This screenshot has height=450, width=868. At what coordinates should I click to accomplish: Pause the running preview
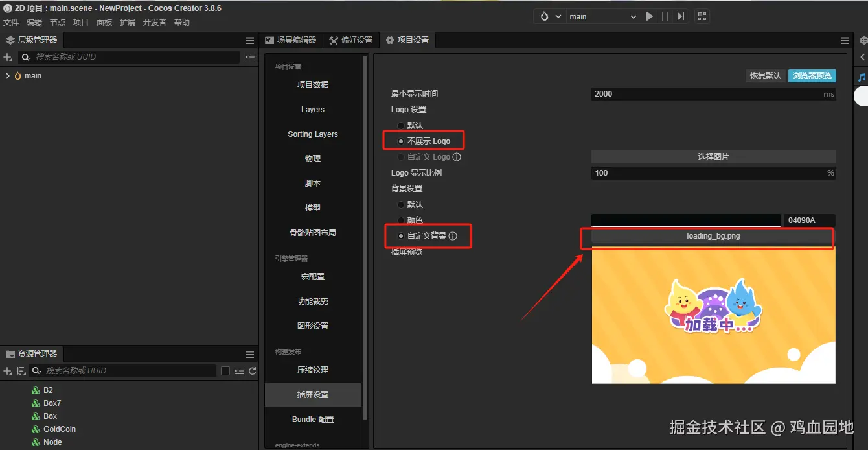(665, 16)
